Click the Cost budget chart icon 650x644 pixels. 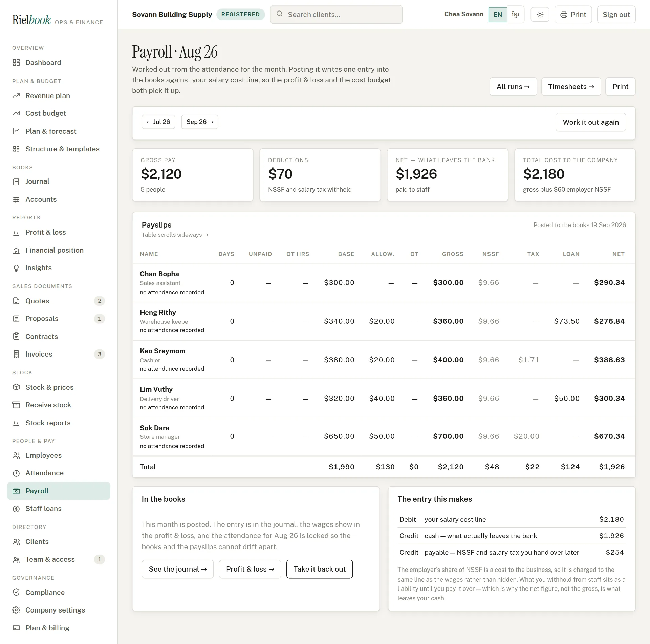[x=16, y=113]
